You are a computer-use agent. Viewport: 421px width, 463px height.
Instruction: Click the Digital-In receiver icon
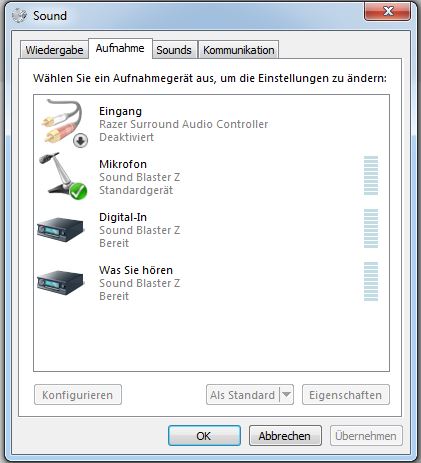(x=60, y=229)
